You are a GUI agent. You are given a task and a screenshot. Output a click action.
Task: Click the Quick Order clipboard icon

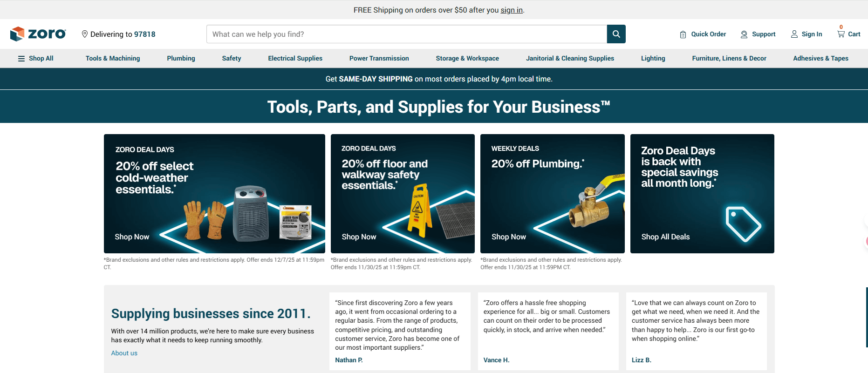coord(683,34)
